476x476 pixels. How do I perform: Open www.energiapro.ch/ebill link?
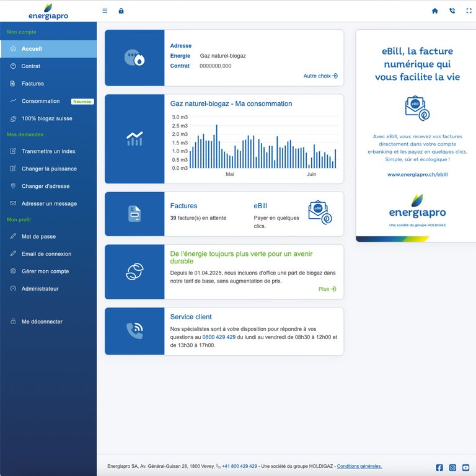[x=417, y=175]
